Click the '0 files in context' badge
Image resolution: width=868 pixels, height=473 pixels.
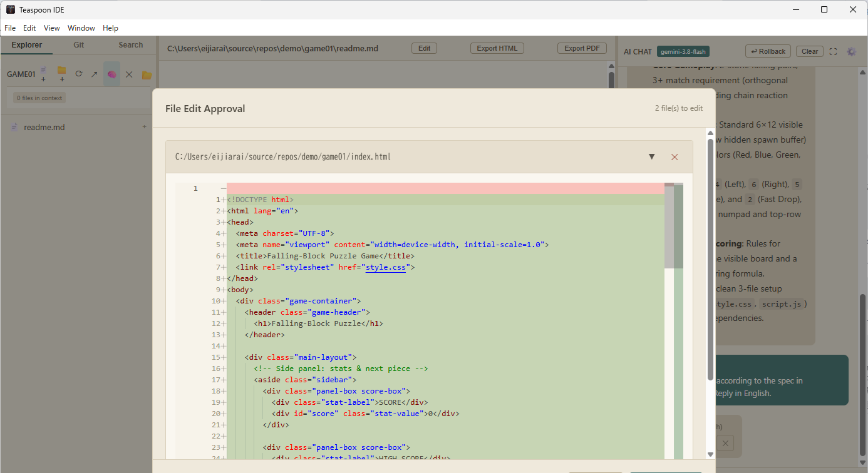tap(39, 98)
